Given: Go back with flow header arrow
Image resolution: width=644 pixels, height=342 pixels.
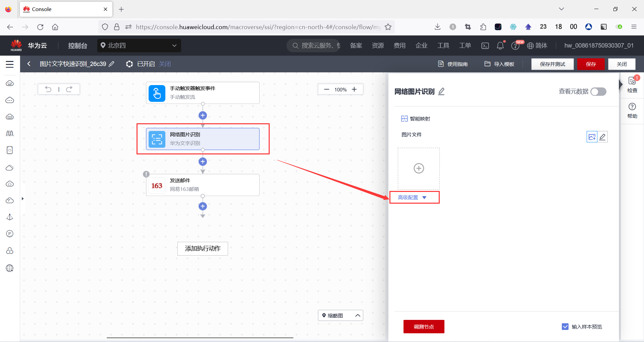Looking at the screenshot, I should [x=29, y=64].
